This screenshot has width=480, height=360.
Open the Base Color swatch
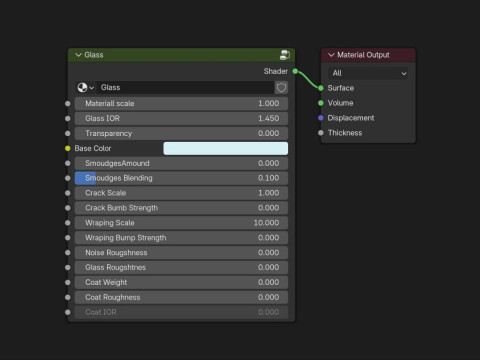point(226,148)
